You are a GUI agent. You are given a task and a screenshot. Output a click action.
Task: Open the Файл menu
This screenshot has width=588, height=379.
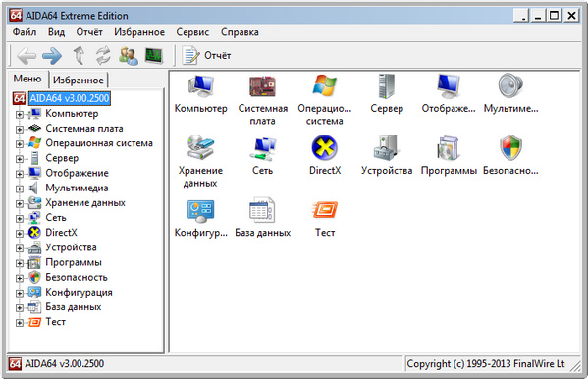tap(25, 32)
